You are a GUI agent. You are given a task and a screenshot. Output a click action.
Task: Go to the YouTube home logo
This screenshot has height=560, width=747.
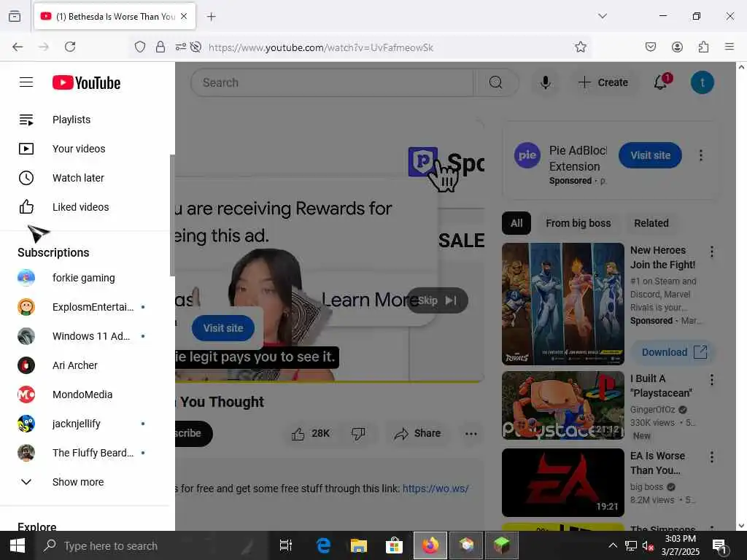(x=86, y=82)
